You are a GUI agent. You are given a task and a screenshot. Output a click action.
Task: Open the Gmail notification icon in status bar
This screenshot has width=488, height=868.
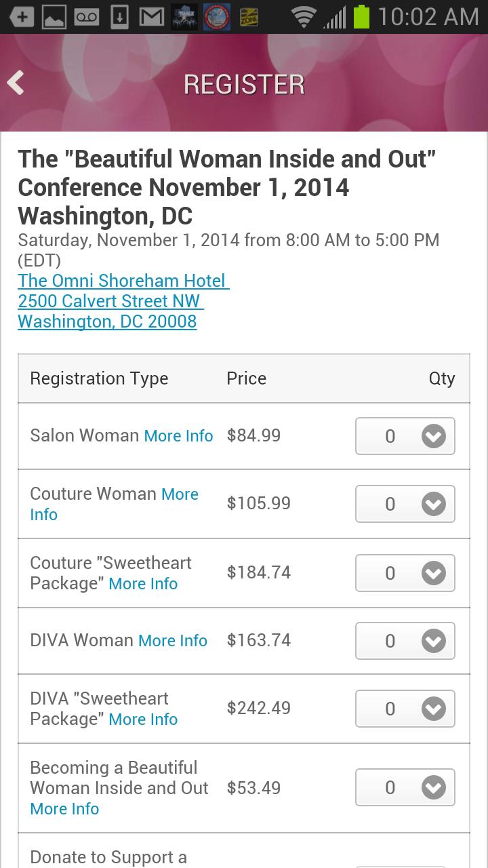point(151,17)
